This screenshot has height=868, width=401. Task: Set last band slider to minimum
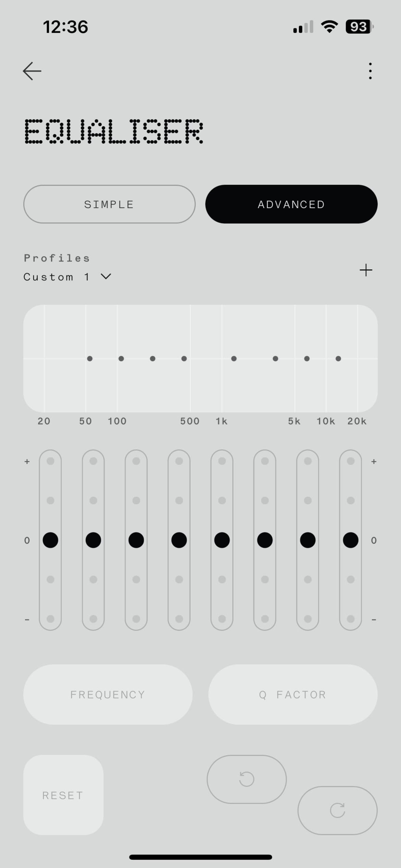(350, 619)
